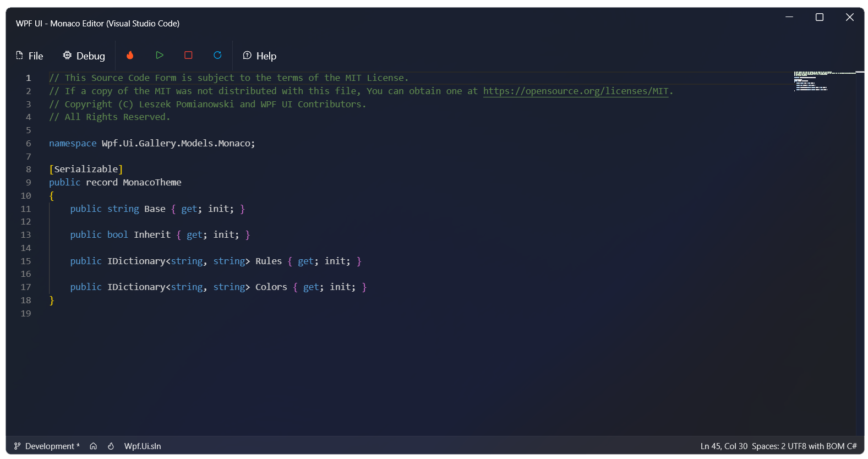This screenshot has height=459, width=868.
Task: Click the opening yellow brace on line 10
Action: tap(52, 195)
